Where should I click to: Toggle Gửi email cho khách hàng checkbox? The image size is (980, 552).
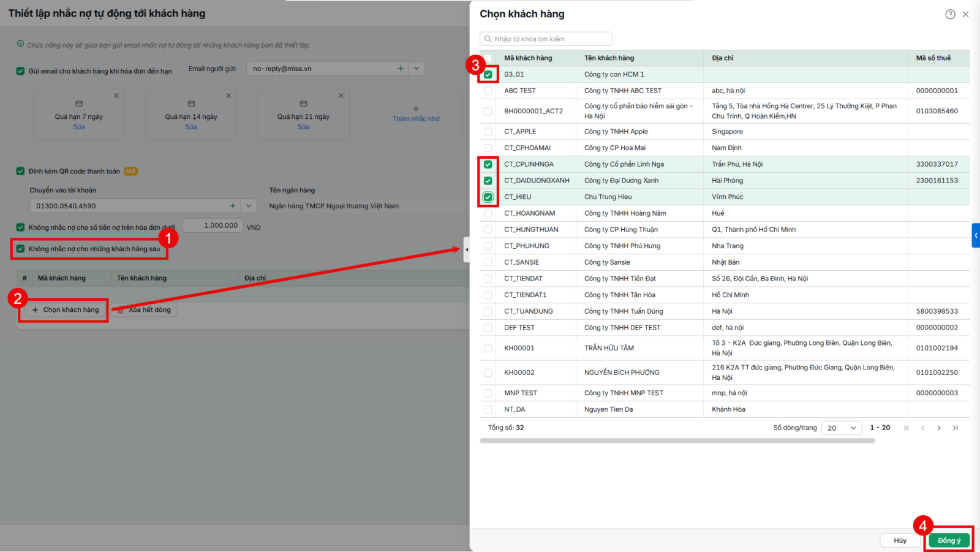pyautogui.click(x=20, y=71)
